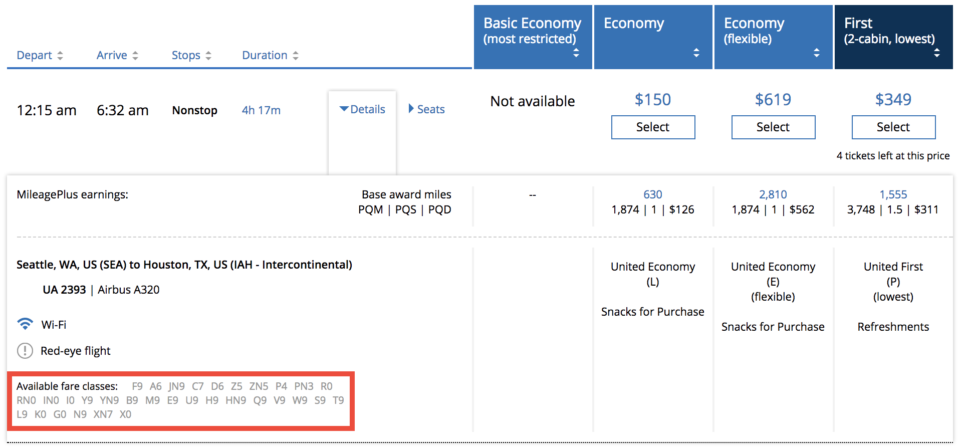The image size is (960, 448).
Task: Click the United Economy (L) text
Action: tap(653, 275)
